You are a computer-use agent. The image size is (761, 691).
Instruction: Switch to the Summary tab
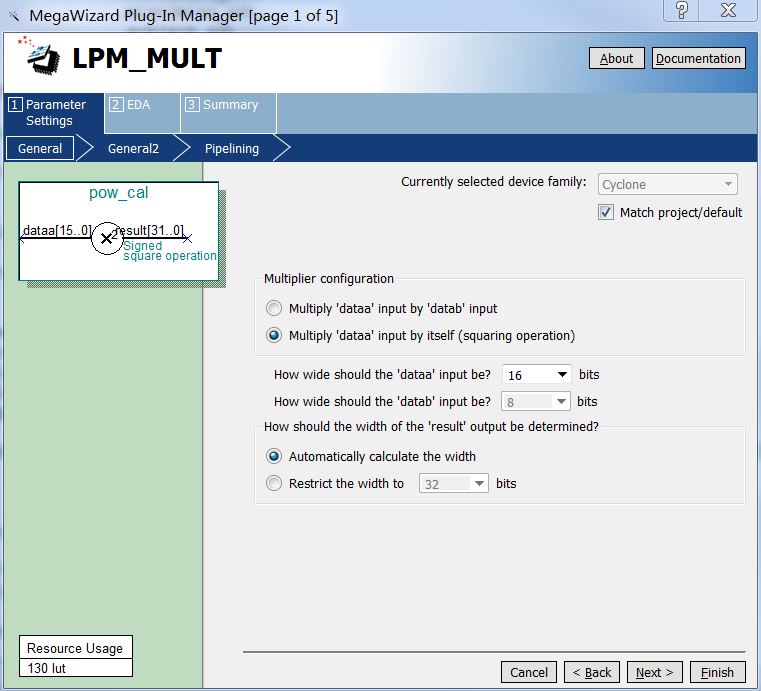click(x=228, y=113)
